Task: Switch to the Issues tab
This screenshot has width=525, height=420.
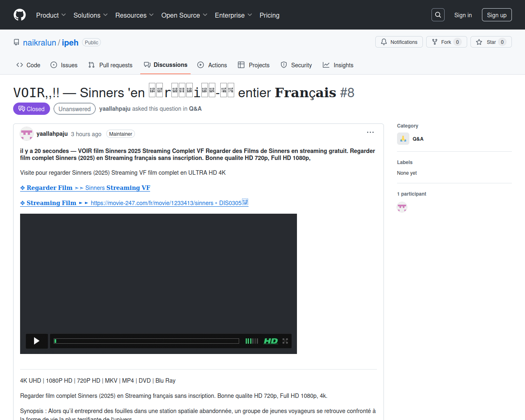Action: (64, 65)
